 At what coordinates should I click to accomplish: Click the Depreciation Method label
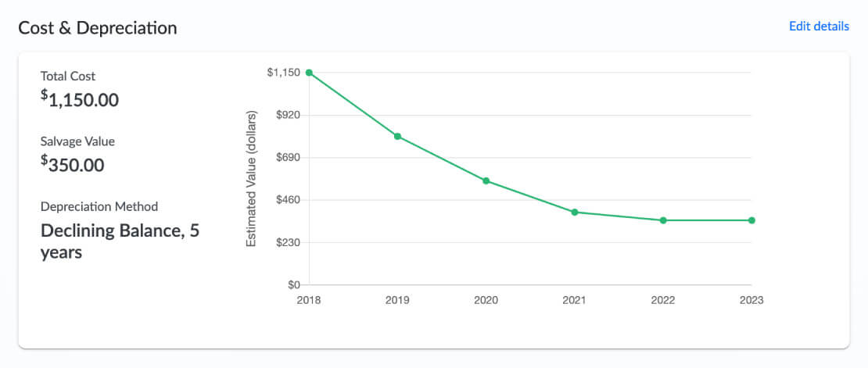pyautogui.click(x=99, y=207)
